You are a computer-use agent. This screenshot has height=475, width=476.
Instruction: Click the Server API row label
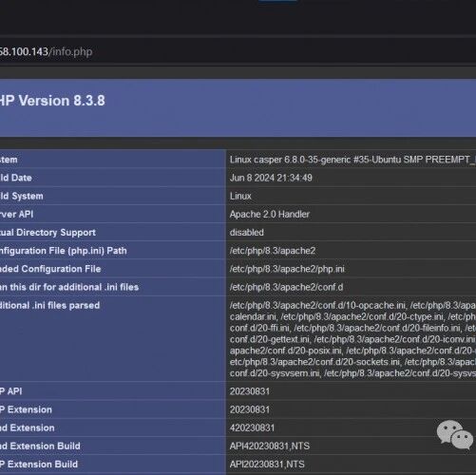pos(16,214)
